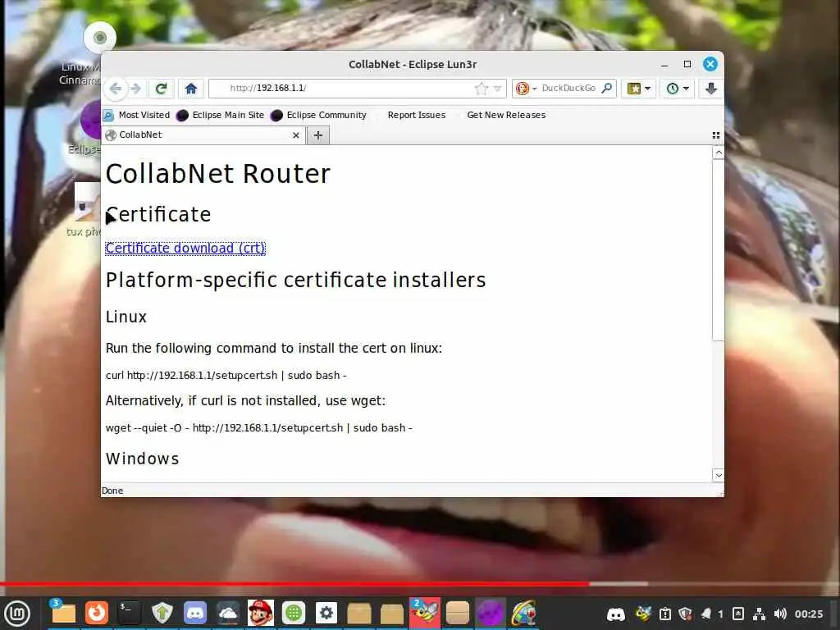Open the network connections tray icon
This screenshot has width=840, height=630.
[x=759, y=614]
